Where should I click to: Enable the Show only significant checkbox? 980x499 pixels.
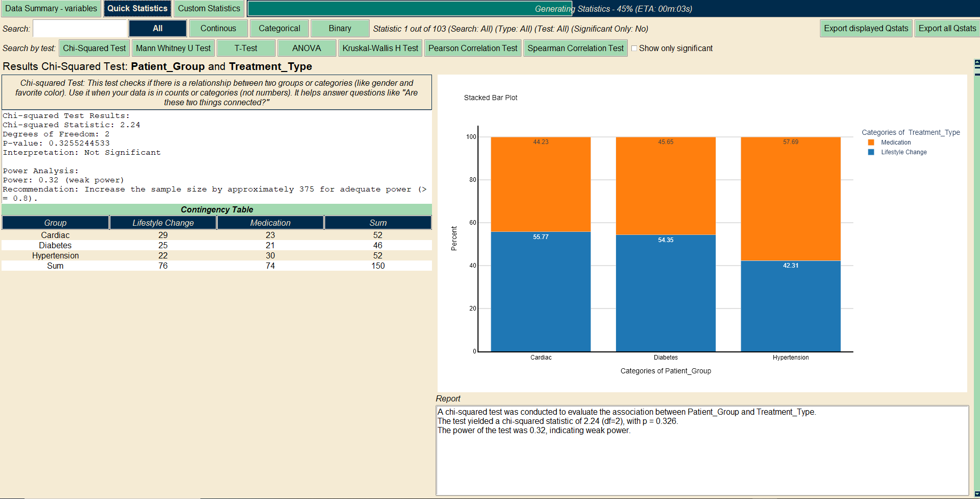click(634, 49)
